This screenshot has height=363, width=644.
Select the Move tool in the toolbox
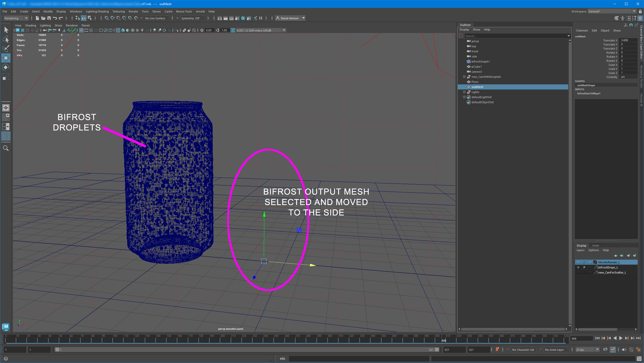click(x=6, y=57)
